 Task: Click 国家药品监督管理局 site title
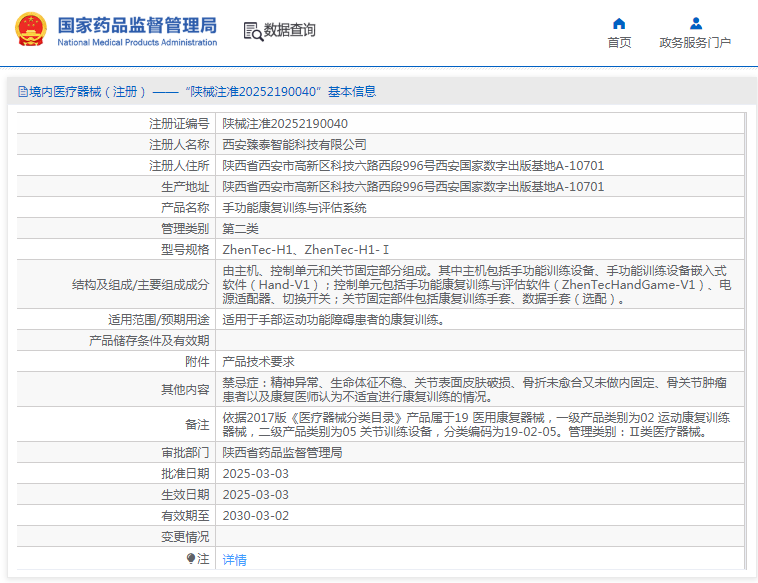coord(137,25)
